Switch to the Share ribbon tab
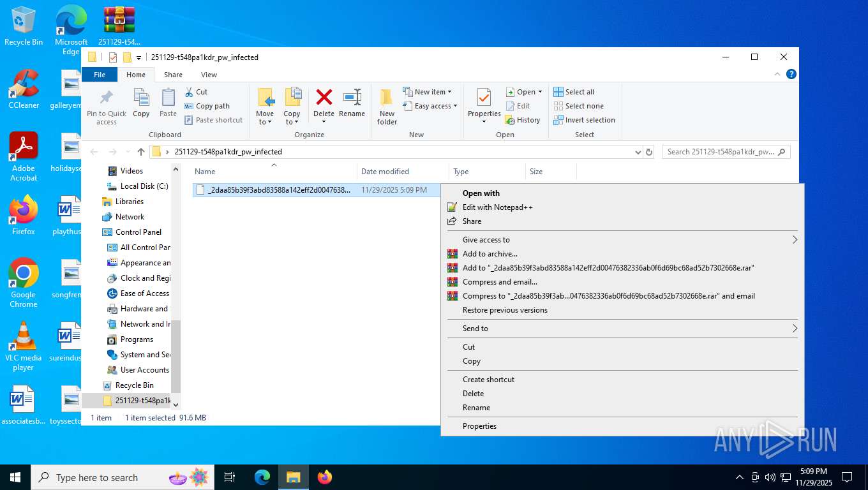The height and width of the screenshot is (490, 868). coord(173,75)
